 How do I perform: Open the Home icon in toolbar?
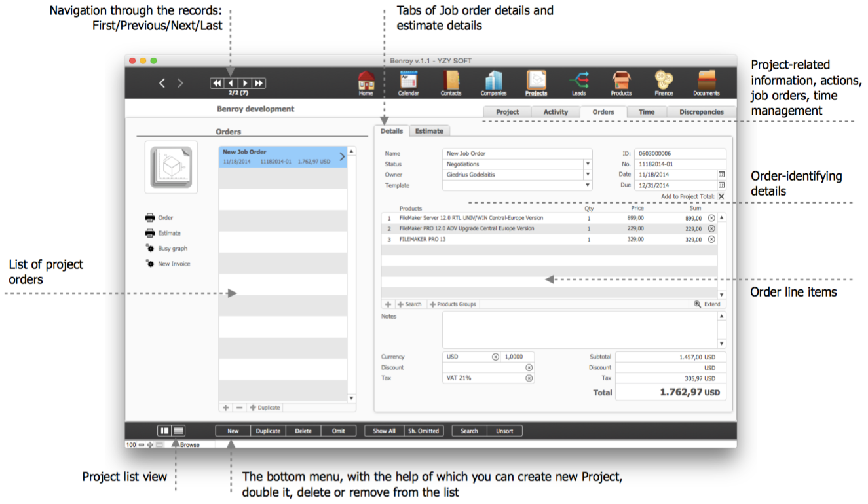[366, 81]
